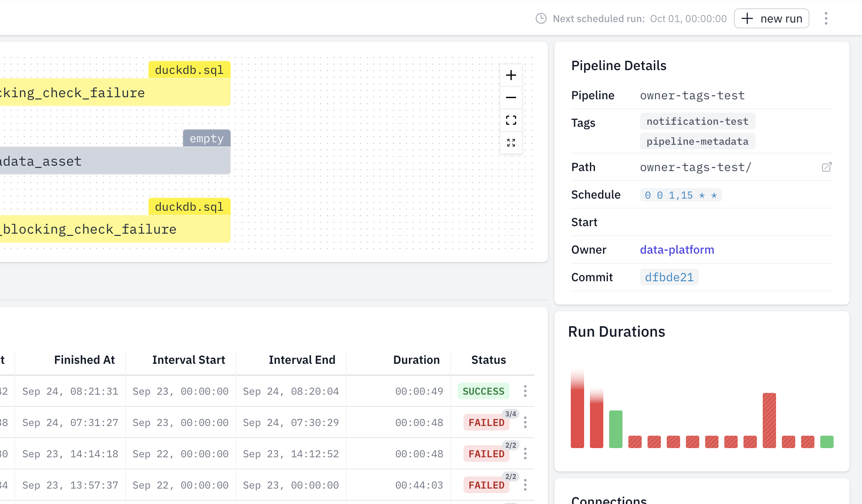Select the empty metadata_asset node
The width and height of the screenshot is (862, 504).
[x=115, y=161]
